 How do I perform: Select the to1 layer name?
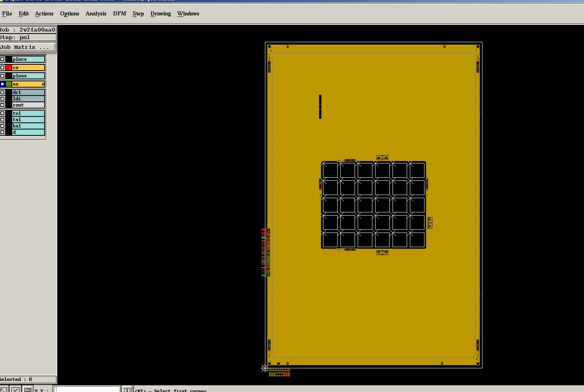28,113
